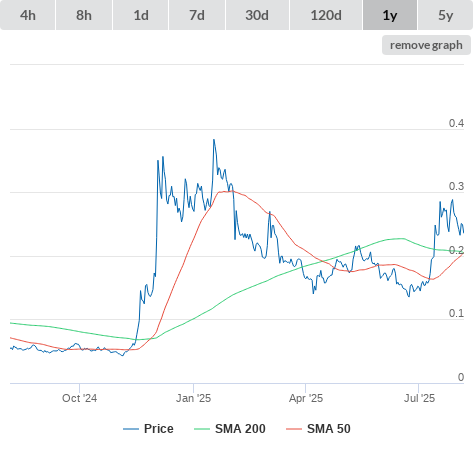Image resolution: width=474 pixels, height=455 pixels.
Task: Click the Jul '25 axis label
Action: click(419, 398)
